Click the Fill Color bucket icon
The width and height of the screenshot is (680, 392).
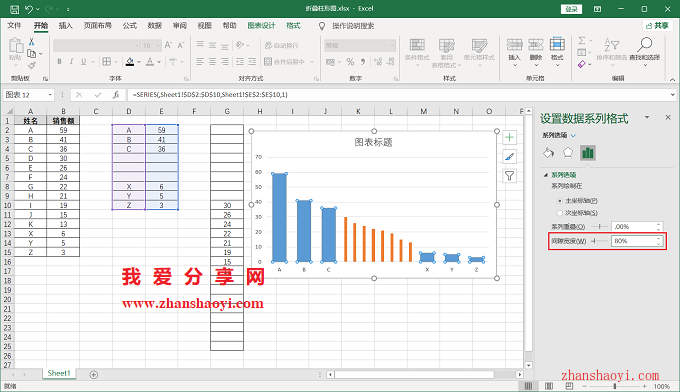click(x=130, y=62)
